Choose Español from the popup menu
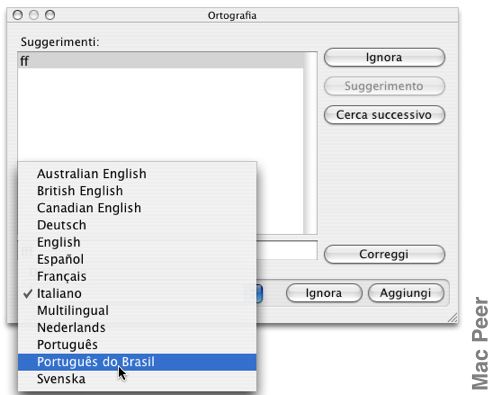The width and height of the screenshot is (493, 395). (x=137, y=259)
